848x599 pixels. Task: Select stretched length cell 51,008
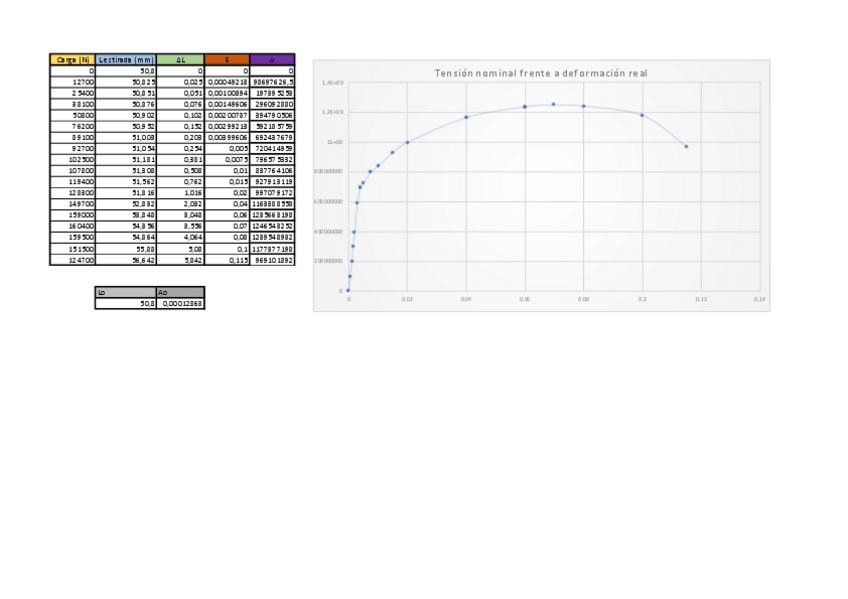[x=126, y=137]
